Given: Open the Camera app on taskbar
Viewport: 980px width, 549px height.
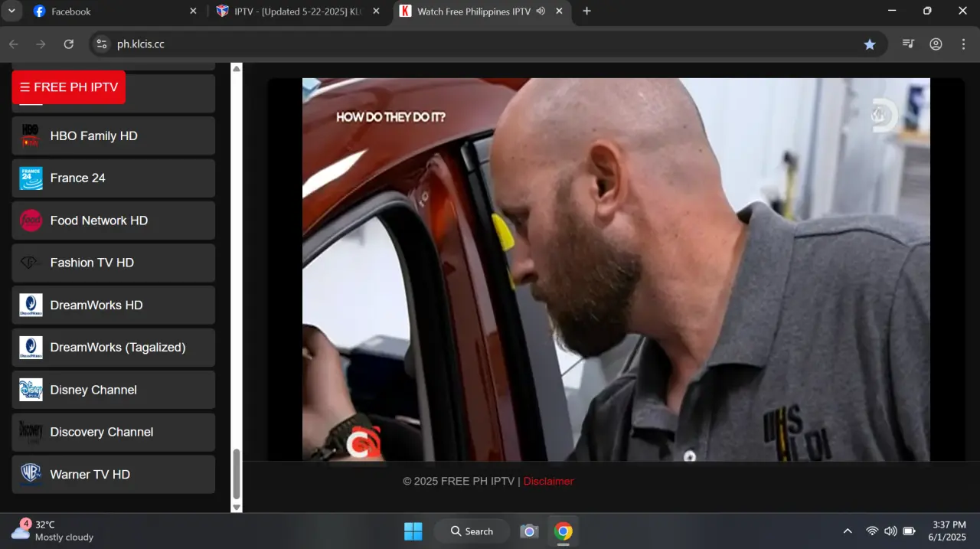Looking at the screenshot, I should point(529,531).
